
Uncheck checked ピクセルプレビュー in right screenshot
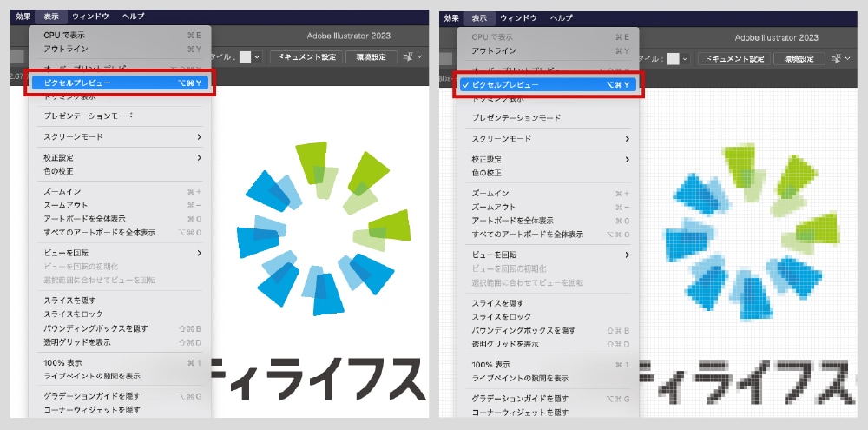(548, 85)
